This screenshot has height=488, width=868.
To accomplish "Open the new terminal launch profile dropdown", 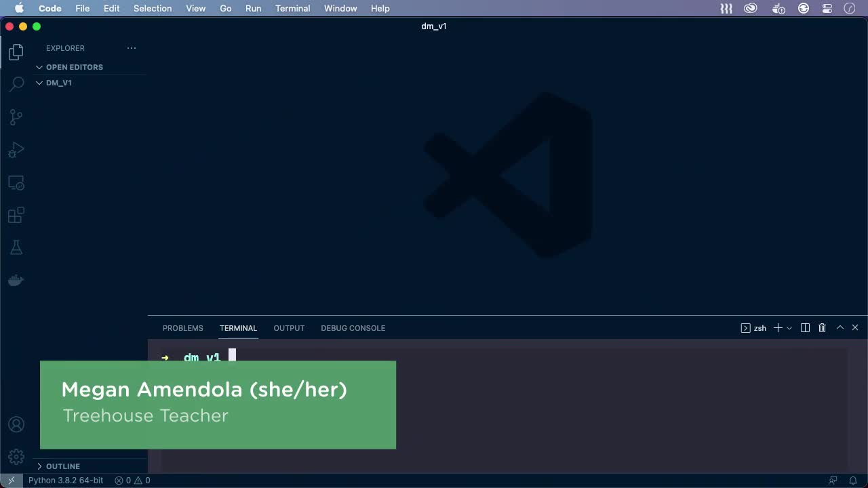I will [789, 328].
